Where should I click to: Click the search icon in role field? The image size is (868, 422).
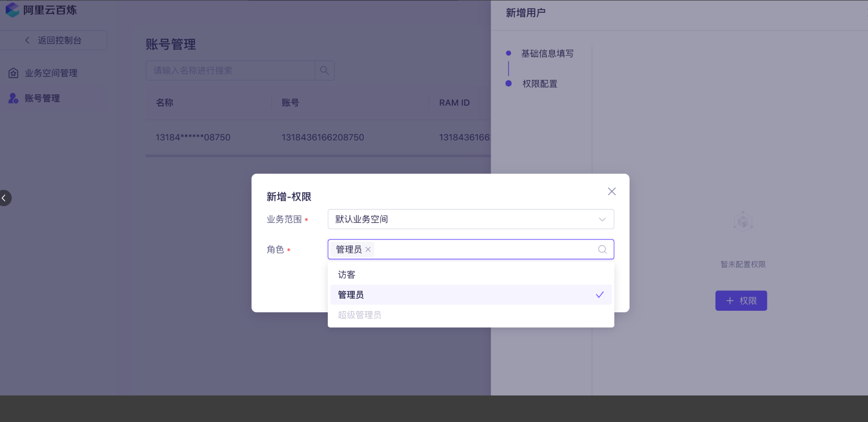pos(602,250)
